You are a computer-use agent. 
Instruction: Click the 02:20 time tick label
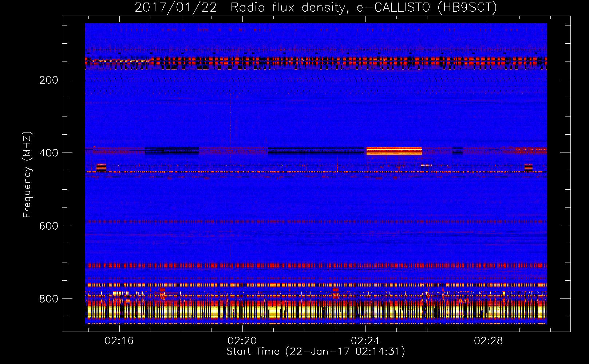tap(242, 341)
